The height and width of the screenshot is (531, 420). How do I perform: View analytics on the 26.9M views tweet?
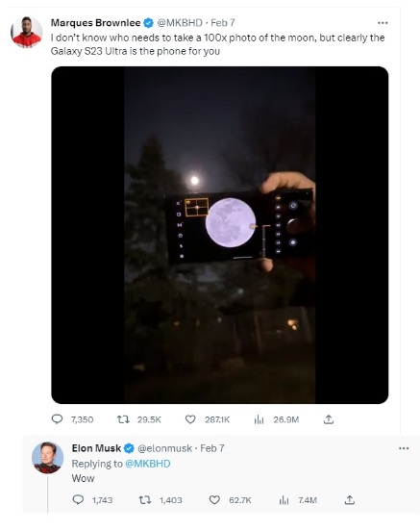pos(259,420)
